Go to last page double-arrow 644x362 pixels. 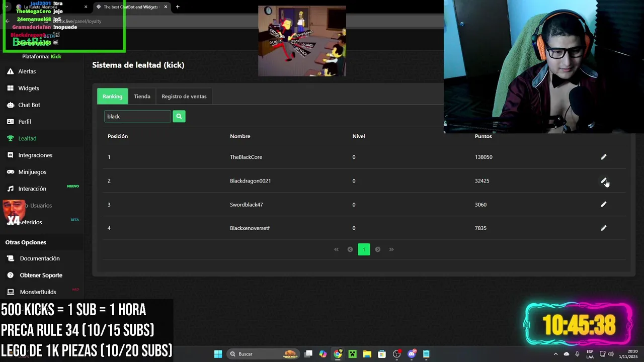(391, 249)
